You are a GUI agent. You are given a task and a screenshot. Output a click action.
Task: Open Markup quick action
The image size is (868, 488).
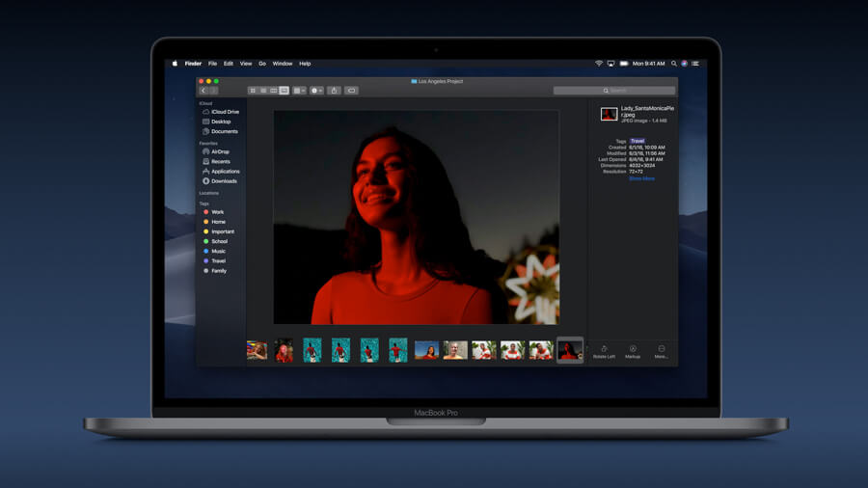[x=633, y=351]
